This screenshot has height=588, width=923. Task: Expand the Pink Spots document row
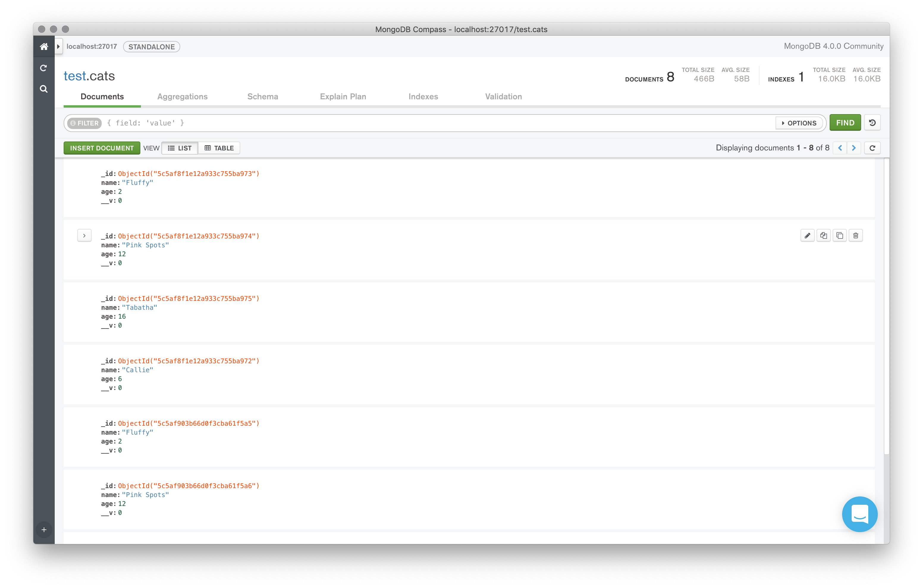tap(84, 235)
